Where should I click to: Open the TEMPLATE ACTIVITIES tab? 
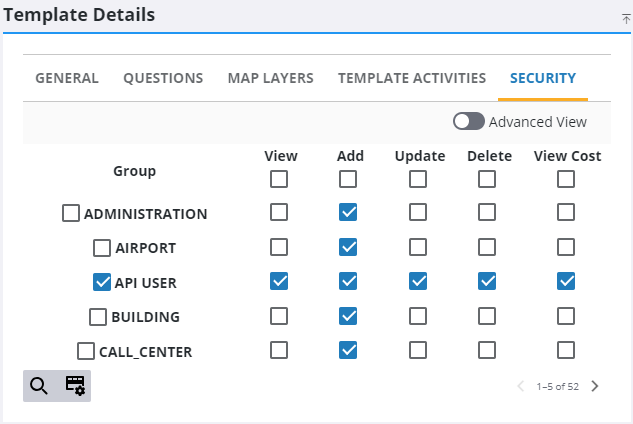click(412, 78)
